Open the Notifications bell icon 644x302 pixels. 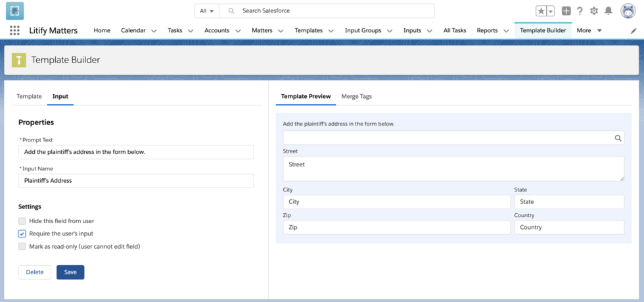[x=609, y=11]
